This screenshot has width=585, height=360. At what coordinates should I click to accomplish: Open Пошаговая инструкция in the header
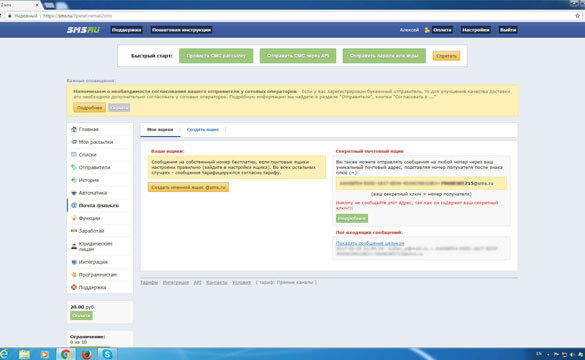181,30
